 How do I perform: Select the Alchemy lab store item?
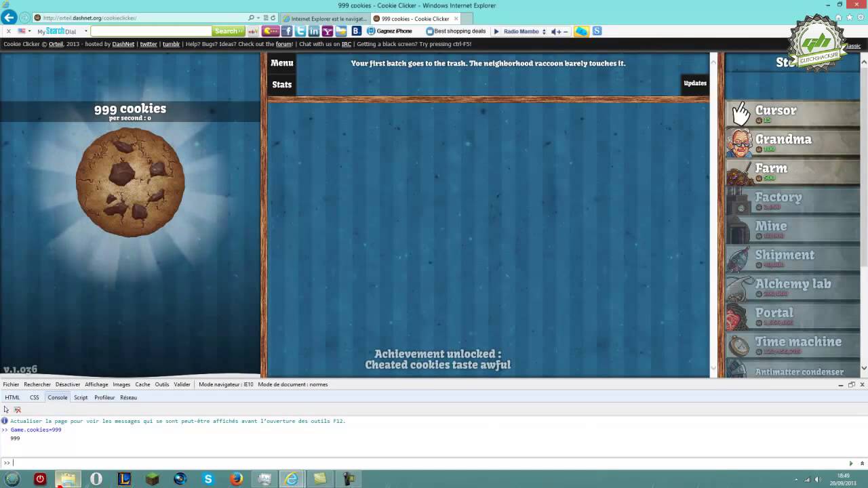792,287
